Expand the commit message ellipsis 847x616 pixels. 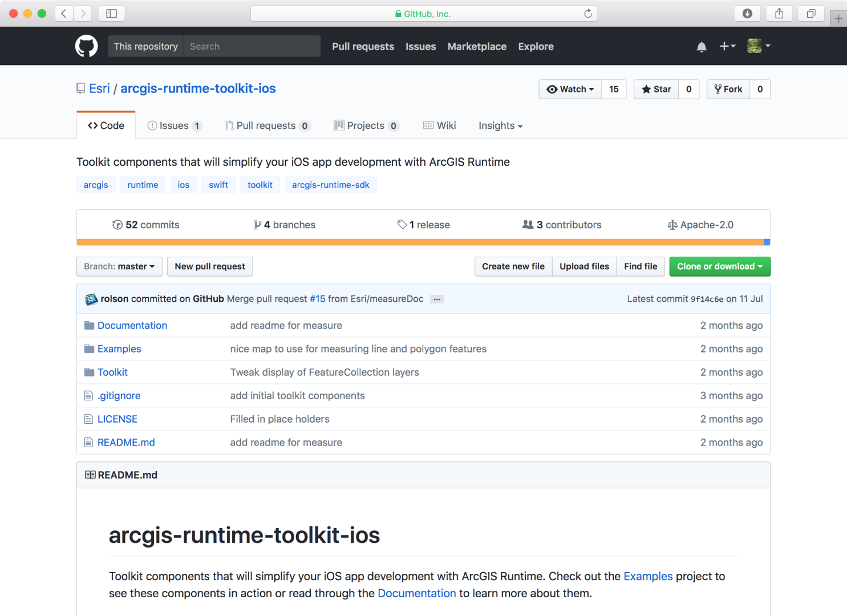tap(437, 299)
